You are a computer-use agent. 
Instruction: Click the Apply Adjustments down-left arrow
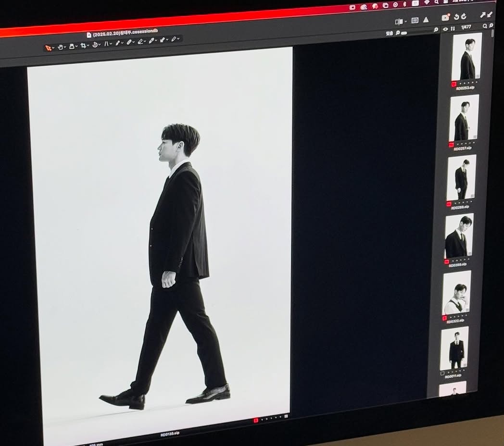point(490,14)
